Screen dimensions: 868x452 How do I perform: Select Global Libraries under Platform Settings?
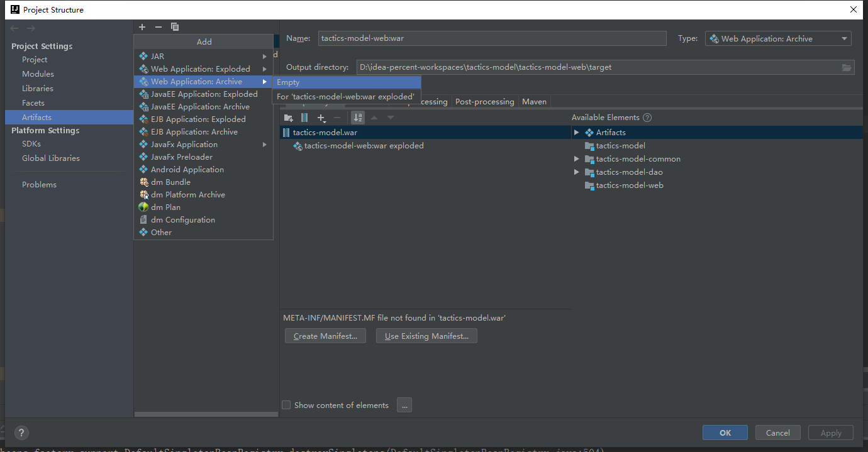click(51, 158)
